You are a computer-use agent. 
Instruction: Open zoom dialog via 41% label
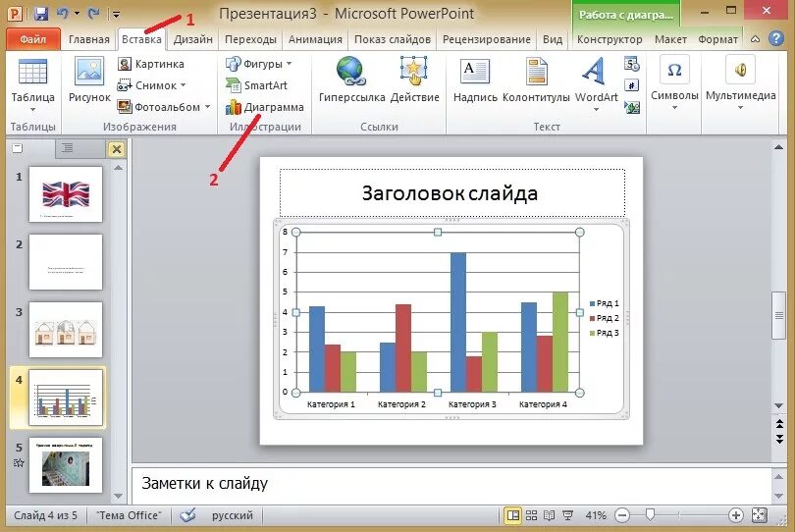click(596, 515)
